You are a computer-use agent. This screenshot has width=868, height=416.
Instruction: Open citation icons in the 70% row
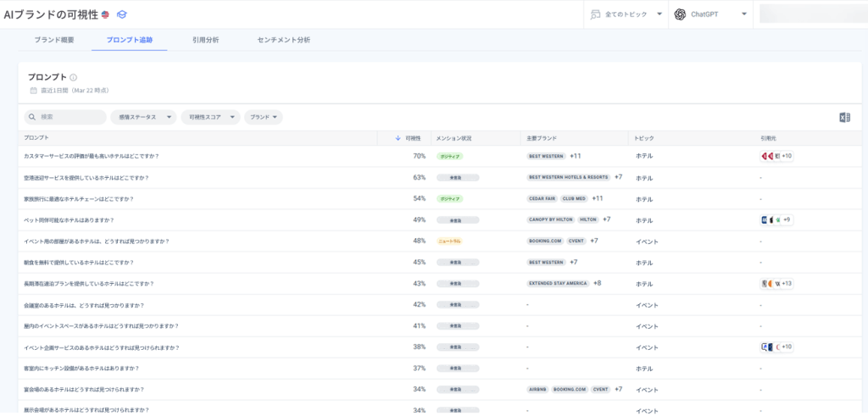tap(776, 157)
